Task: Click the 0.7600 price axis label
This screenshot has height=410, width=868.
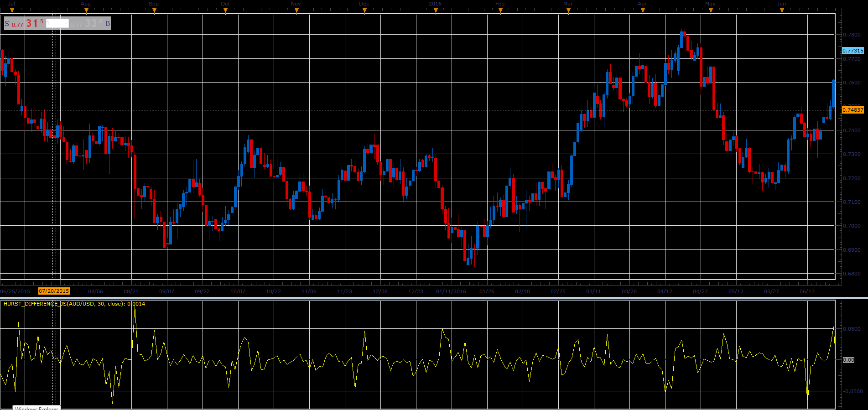Action: 852,83
